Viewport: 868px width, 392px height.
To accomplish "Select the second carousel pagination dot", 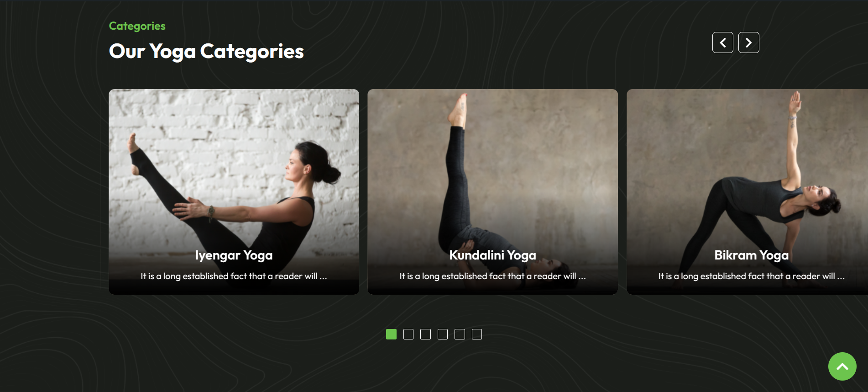I will coord(408,334).
